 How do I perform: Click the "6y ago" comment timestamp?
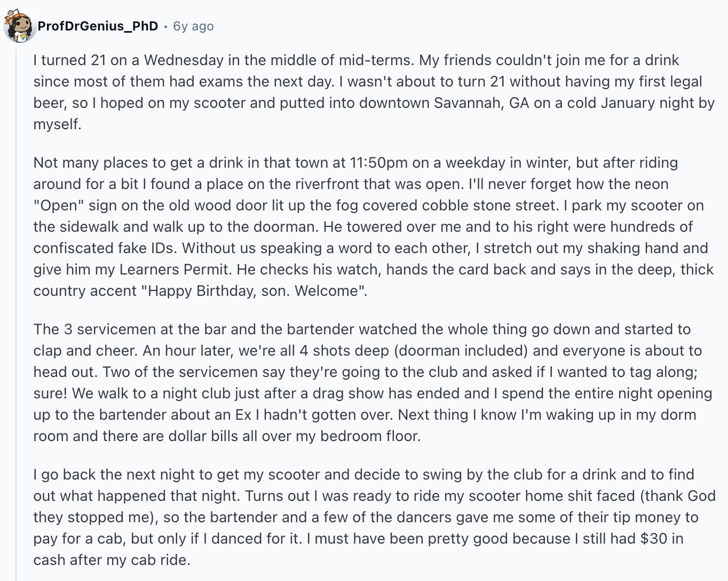point(193,26)
